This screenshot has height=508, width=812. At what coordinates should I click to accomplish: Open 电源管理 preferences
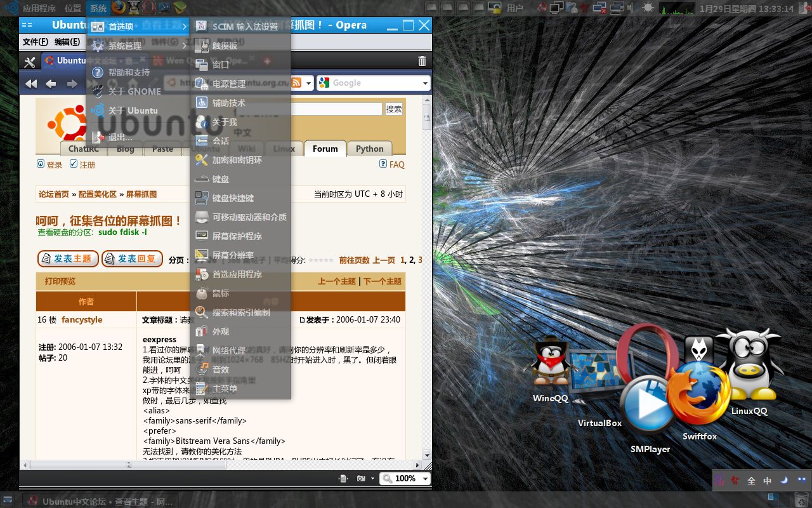pos(240,84)
